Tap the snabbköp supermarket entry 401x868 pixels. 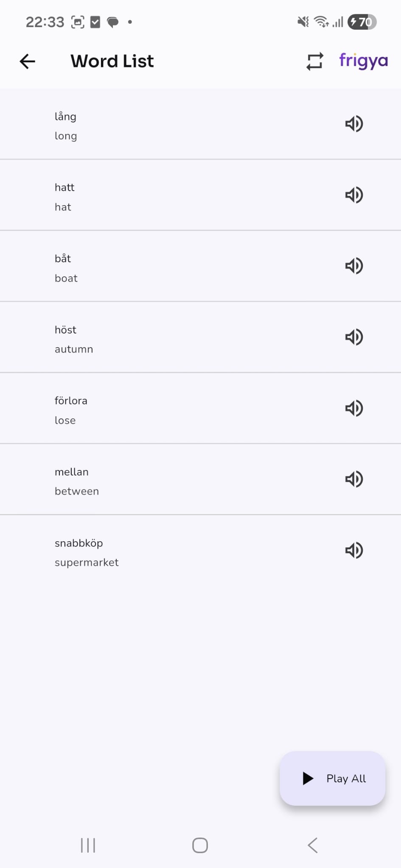pos(200,551)
